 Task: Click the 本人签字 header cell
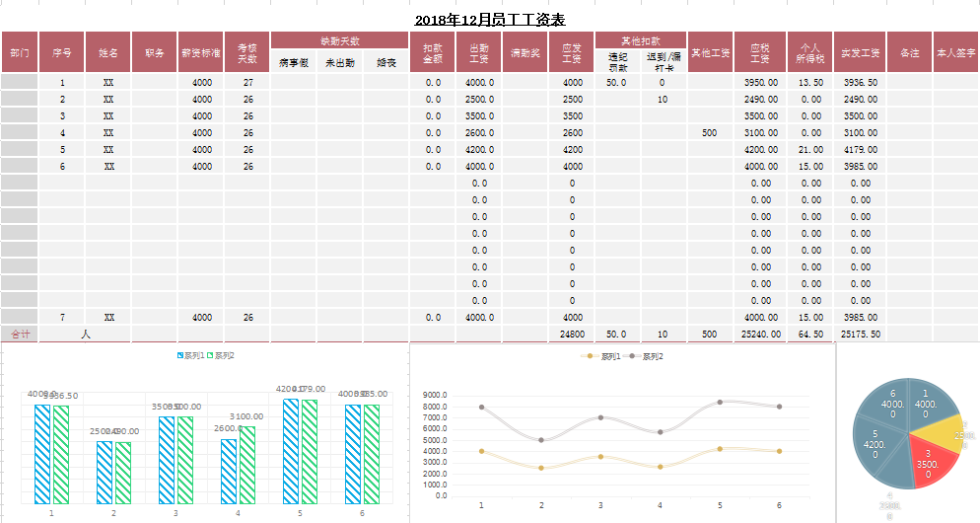(956, 52)
